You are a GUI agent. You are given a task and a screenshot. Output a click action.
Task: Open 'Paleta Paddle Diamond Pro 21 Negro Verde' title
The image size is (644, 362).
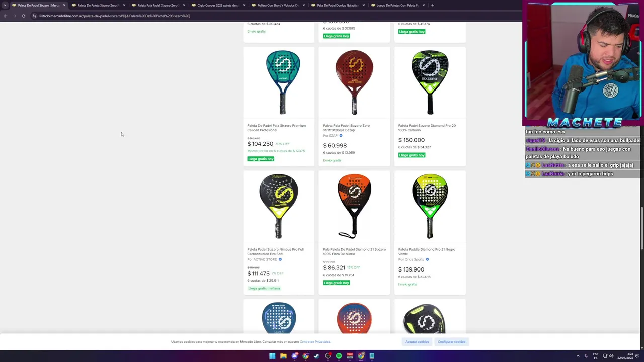(x=427, y=251)
